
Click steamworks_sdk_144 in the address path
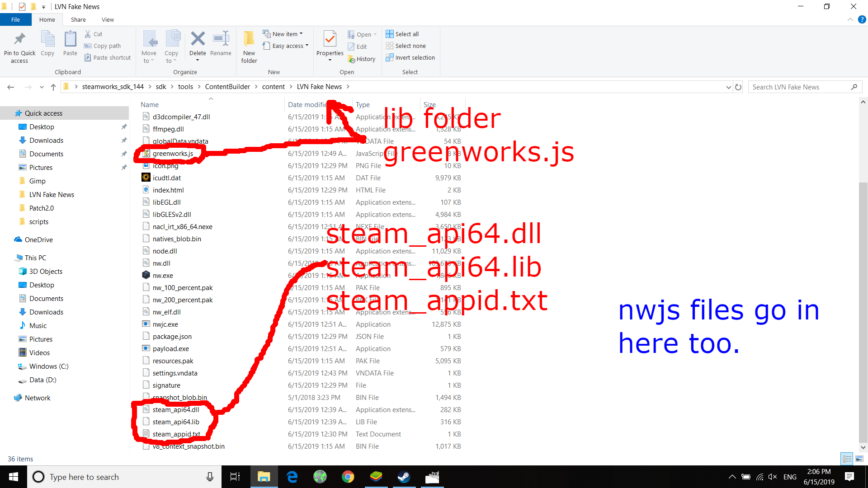113,87
